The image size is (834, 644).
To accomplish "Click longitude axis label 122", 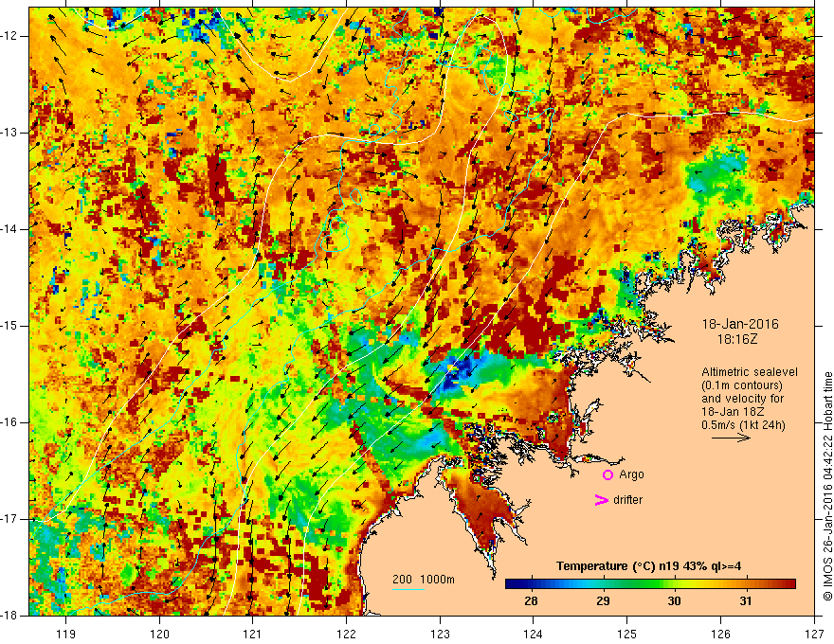I will click(346, 634).
